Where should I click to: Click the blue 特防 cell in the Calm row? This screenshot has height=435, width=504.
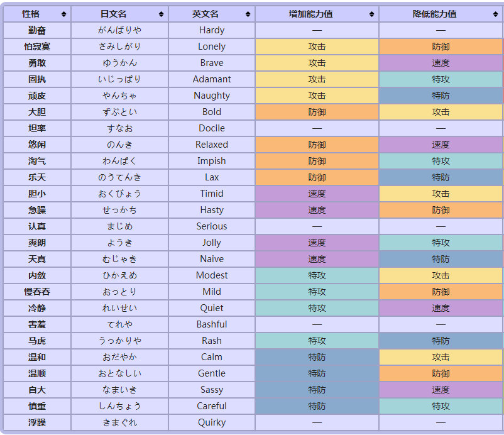[317, 357]
